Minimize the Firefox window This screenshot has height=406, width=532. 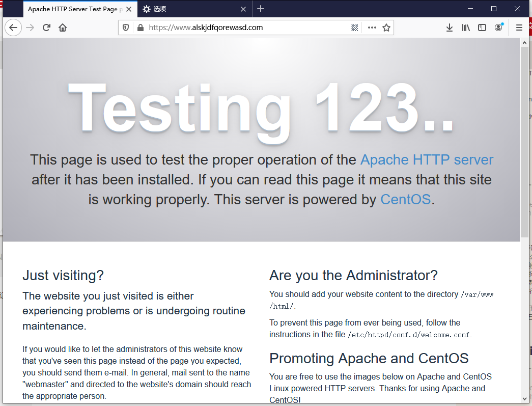(x=470, y=9)
